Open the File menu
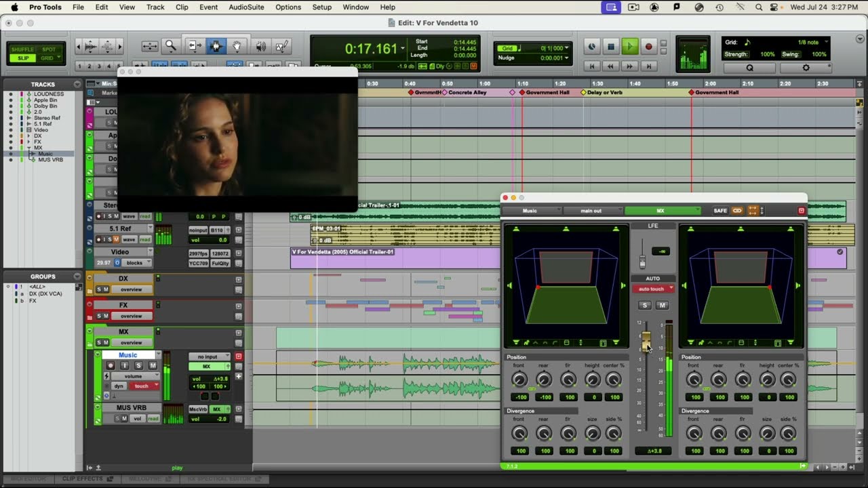868x488 pixels. [78, 7]
